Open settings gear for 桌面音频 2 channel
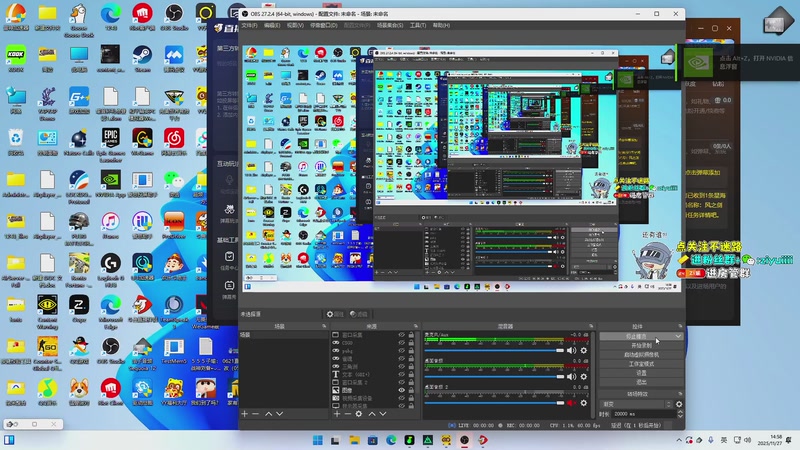The image size is (800, 450). (584, 403)
